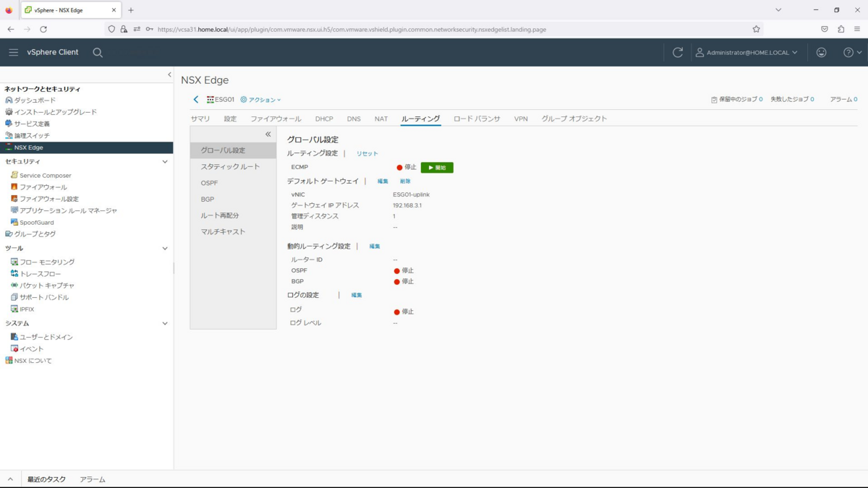Open サポート バンドル in the sidebar
The height and width of the screenshot is (488, 868).
tap(44, 297)
